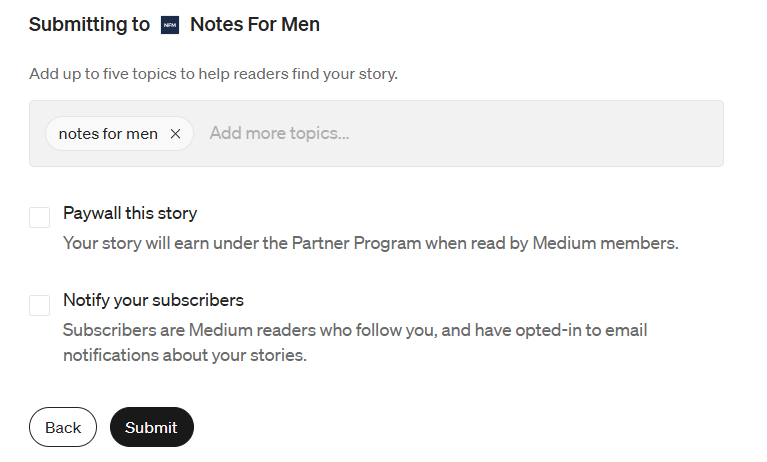
Task: Click the Partner Program earnings description
Action: (371, 243)
